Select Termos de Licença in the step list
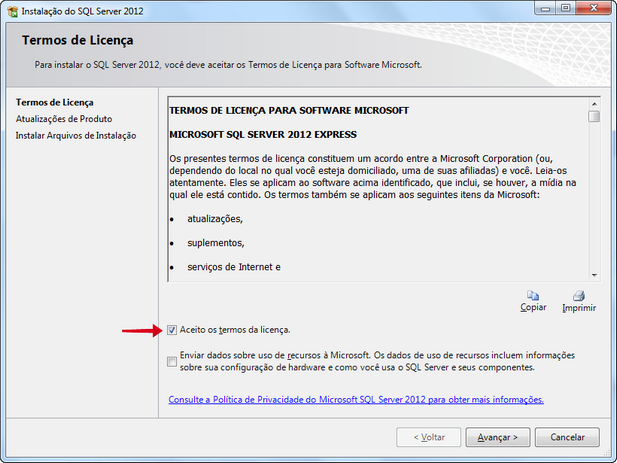This screenshot has width=617, height=463. point(55,103)
